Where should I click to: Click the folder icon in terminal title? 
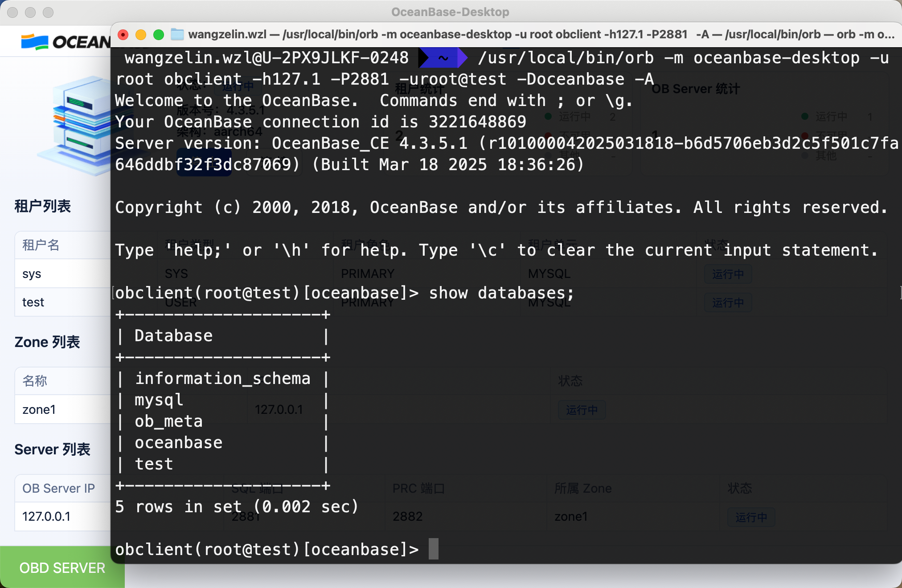click(x=177, y=35)
